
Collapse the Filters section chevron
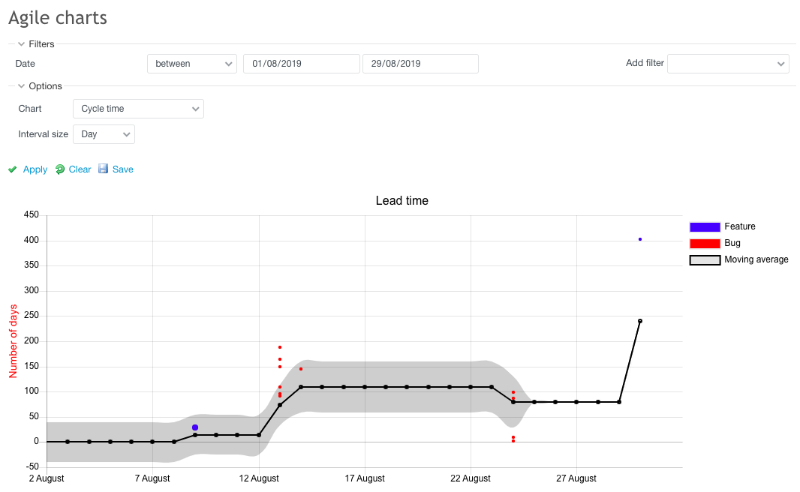pos(21,44)
